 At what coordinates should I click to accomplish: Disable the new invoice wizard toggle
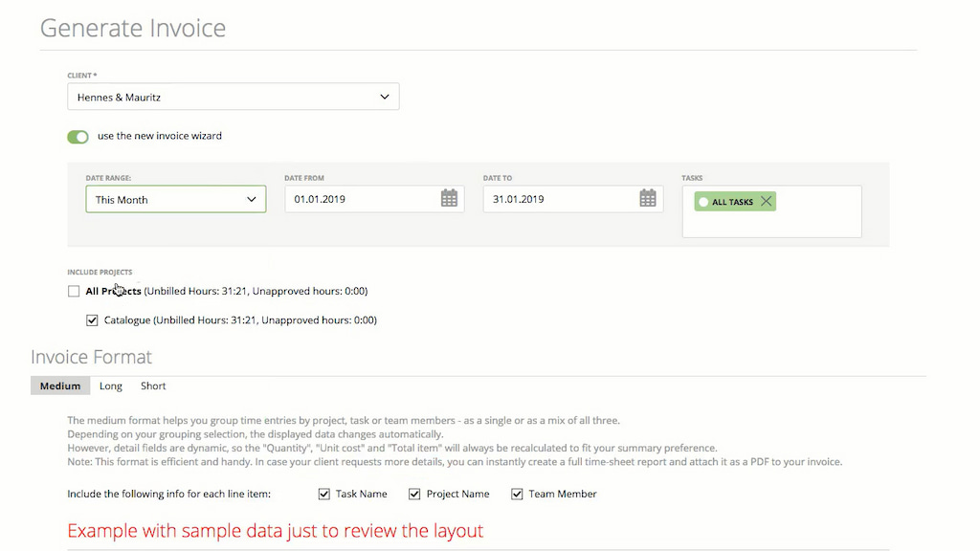click(78, 136)
